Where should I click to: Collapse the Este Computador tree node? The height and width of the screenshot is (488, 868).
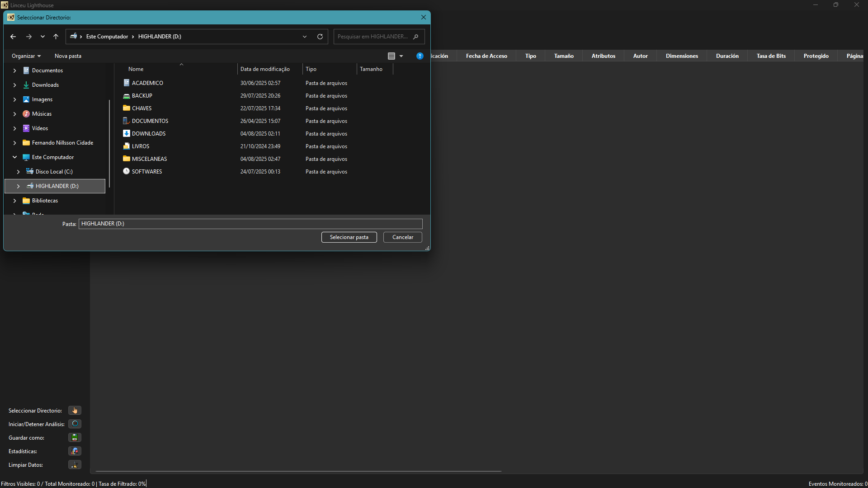[14, 157]
